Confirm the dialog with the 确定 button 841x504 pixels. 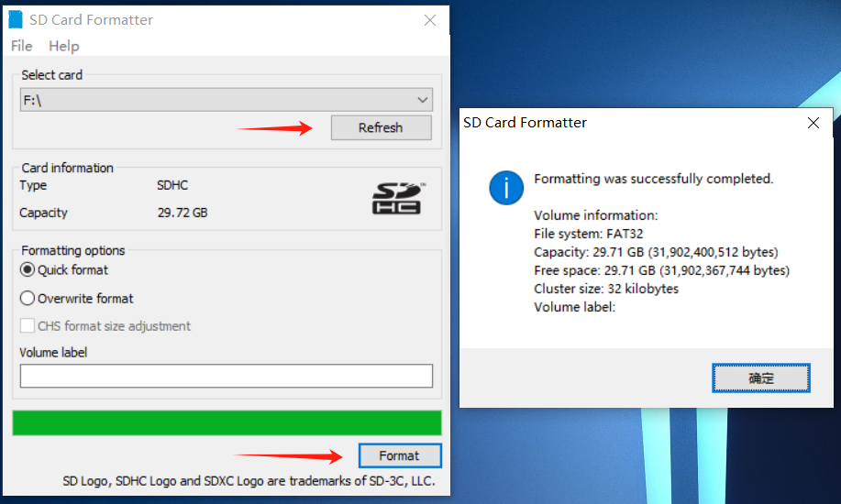760,378
